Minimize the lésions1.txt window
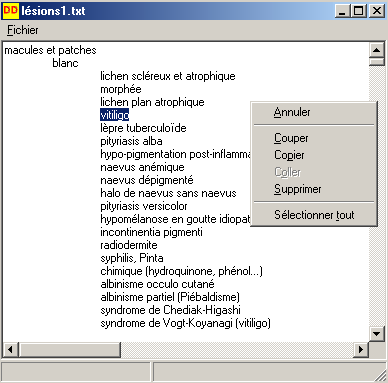The image size is (388, 383). (x=342, y=11)
